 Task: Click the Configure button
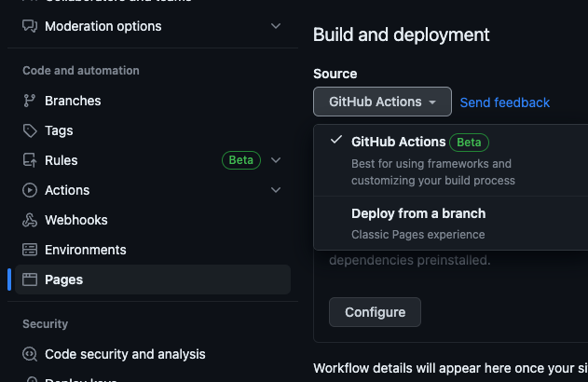tap(375, 312)
